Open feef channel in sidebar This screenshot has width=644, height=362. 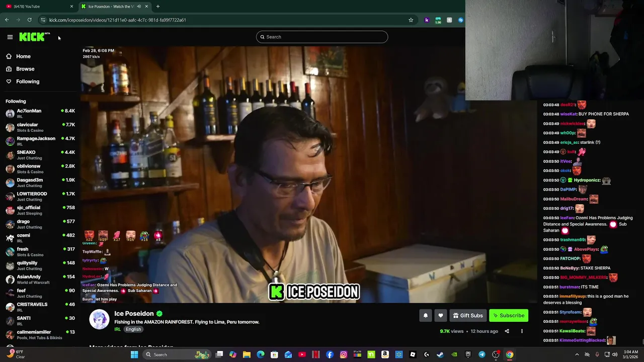(40, 293)
